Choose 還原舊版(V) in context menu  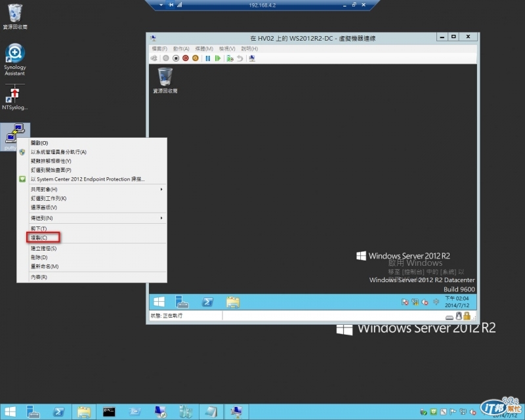tap(92, 207)
